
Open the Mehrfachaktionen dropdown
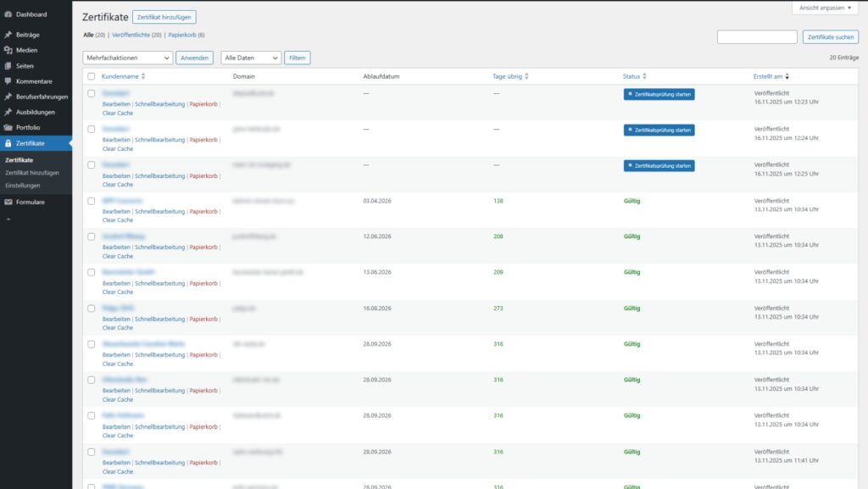point(128,58)
